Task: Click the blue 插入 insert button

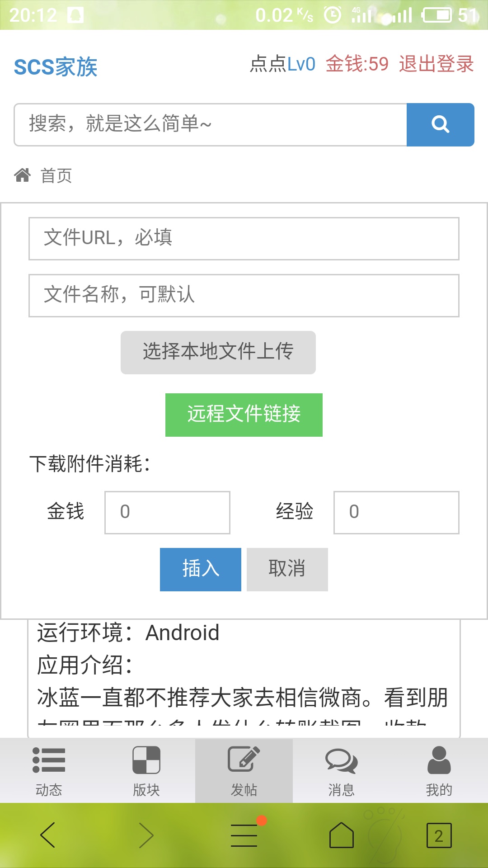Action: (x=201, y=570)
